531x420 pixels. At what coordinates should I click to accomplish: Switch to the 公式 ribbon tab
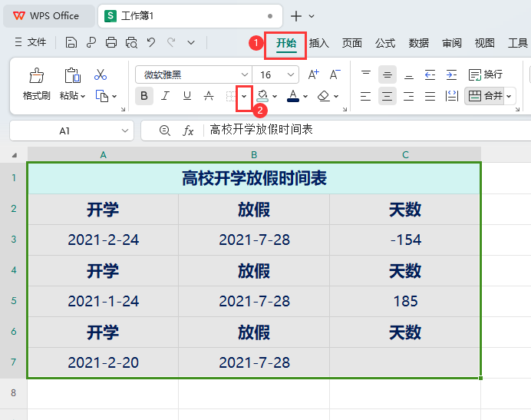pyautogui.click(x=385, y=44)
